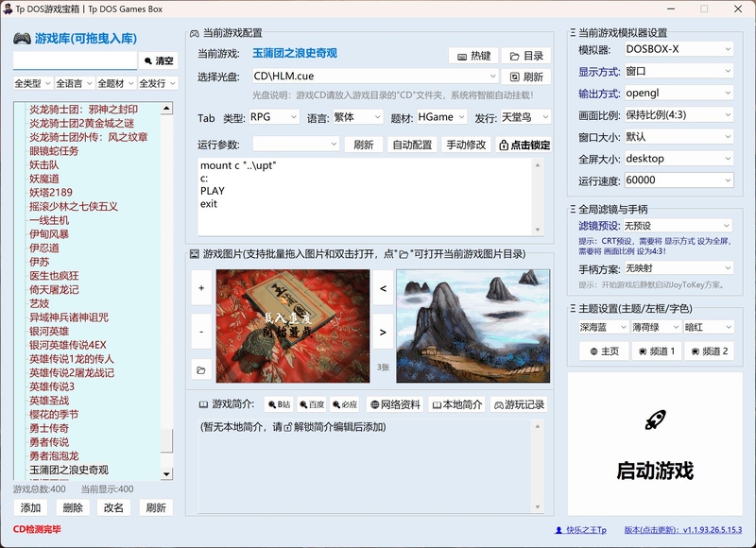Show next image with > button
Viewport: 756px width, 548px height.
click(383, 332)
